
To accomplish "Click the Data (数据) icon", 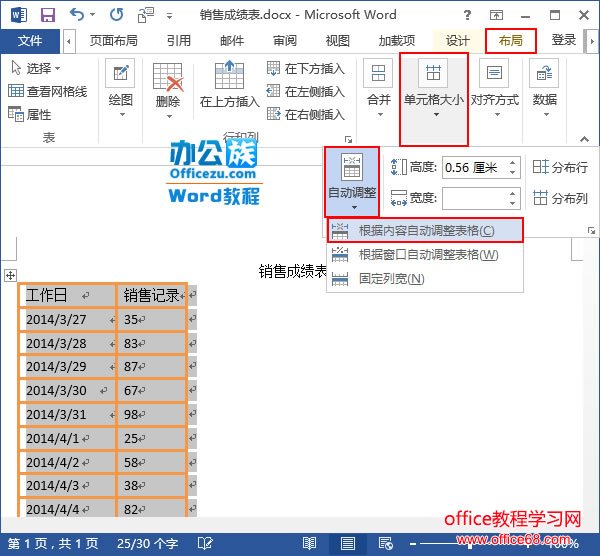I will (544, 73).
